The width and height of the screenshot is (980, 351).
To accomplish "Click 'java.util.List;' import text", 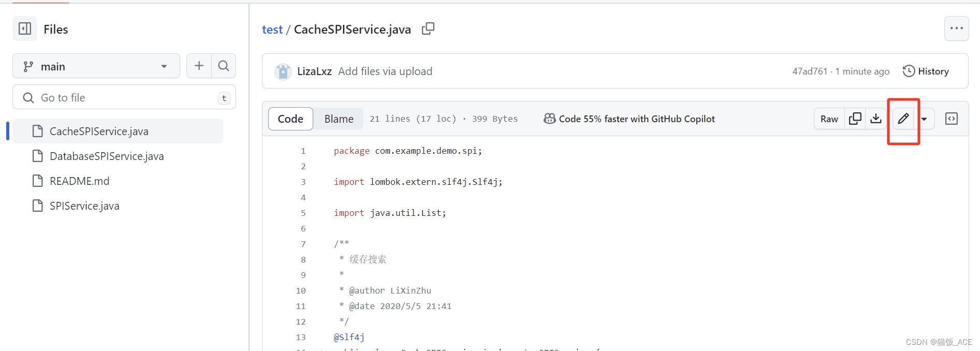I will coord(408,213).
